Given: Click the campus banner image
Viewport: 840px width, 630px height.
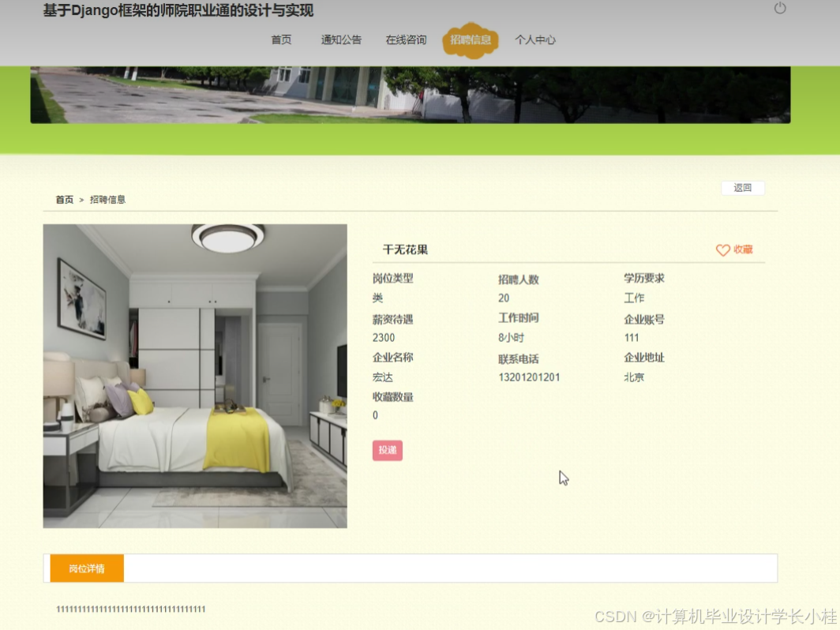Looking at the screenshot, I should pyautogui.click(x=411, y=95).
